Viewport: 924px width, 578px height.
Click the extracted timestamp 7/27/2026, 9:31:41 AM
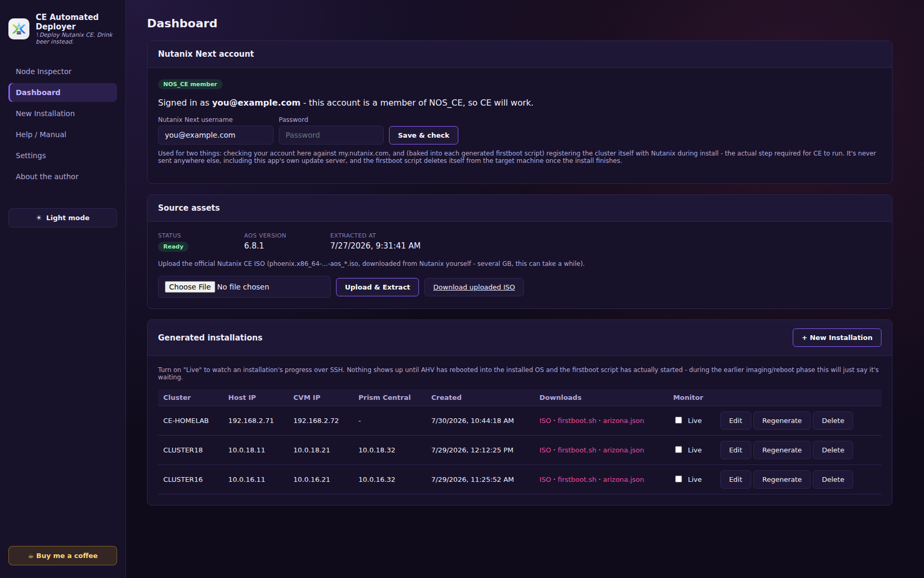[x=375, y=246]
